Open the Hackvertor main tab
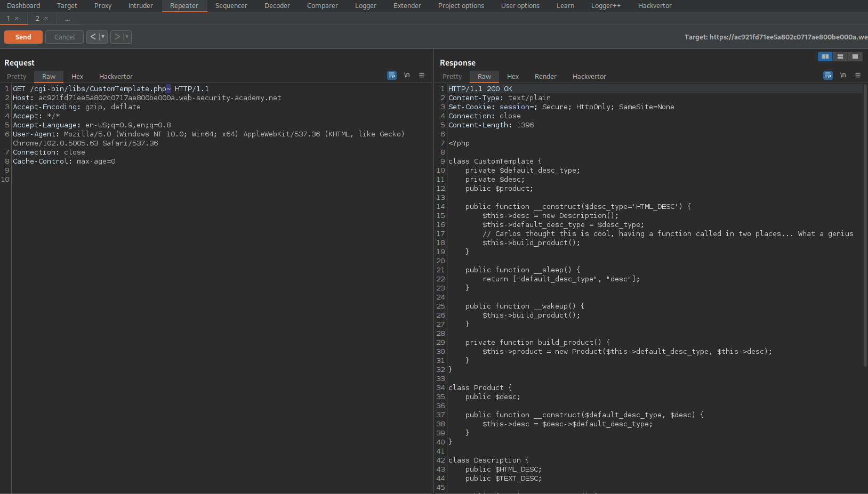This screenshot has width=868, height=494. (655, 6)
